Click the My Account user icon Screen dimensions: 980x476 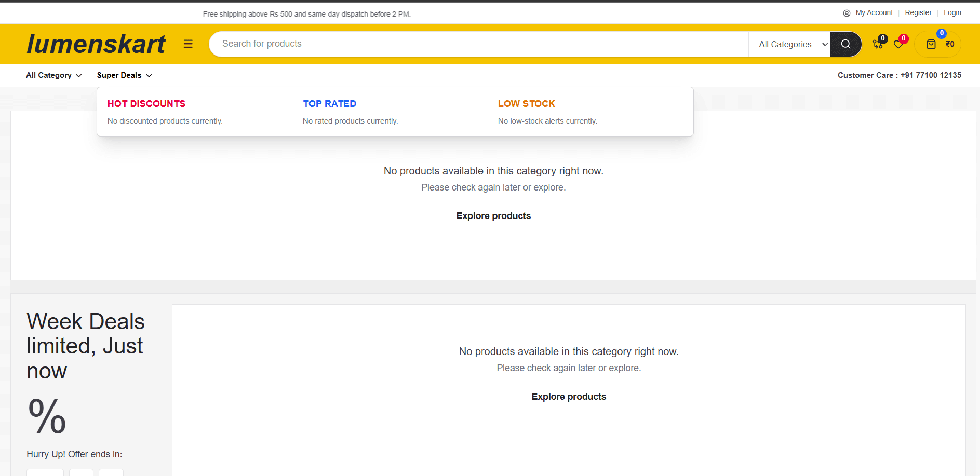847,13
